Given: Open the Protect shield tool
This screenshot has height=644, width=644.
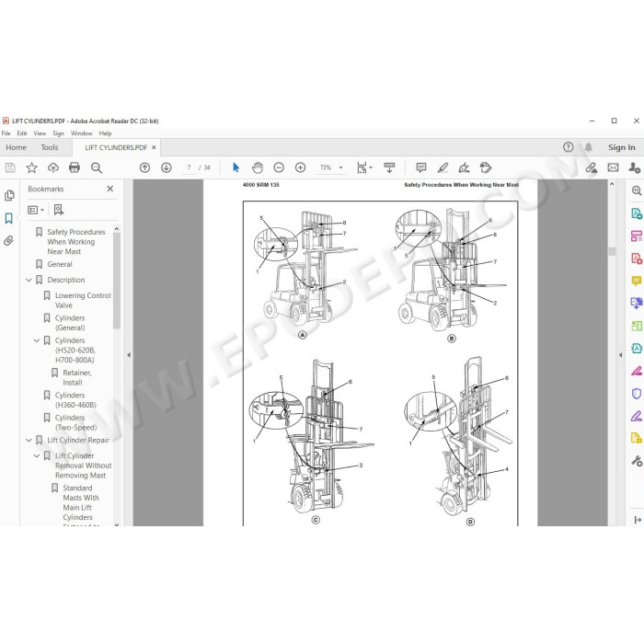Looking at the screenshot, I should pos(637,394).
